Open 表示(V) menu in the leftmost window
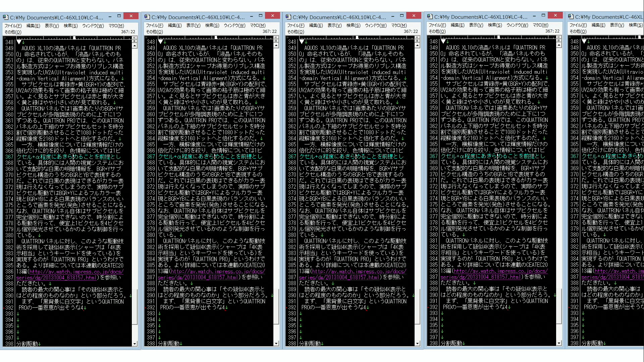 point(52,26)
